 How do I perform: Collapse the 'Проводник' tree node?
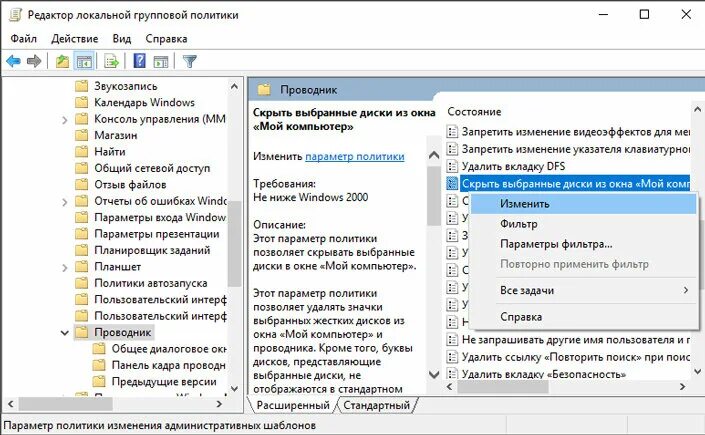pos(64,333)
